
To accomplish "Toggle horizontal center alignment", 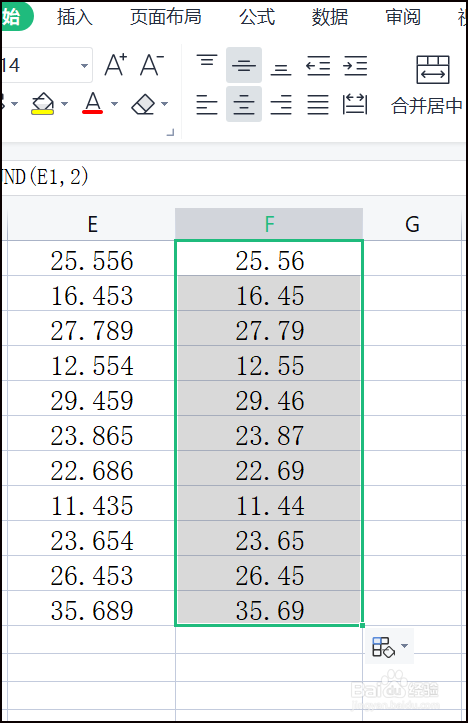I will coord(244,104).
